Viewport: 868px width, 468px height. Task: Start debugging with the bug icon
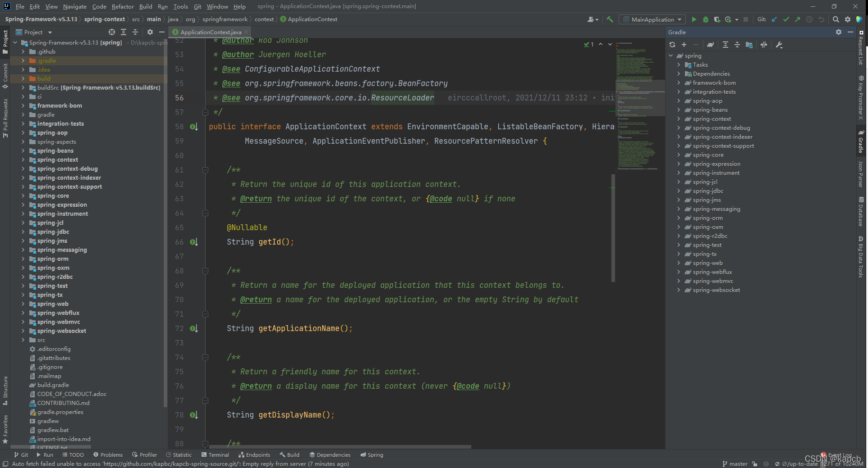click(x=706, y=19)
